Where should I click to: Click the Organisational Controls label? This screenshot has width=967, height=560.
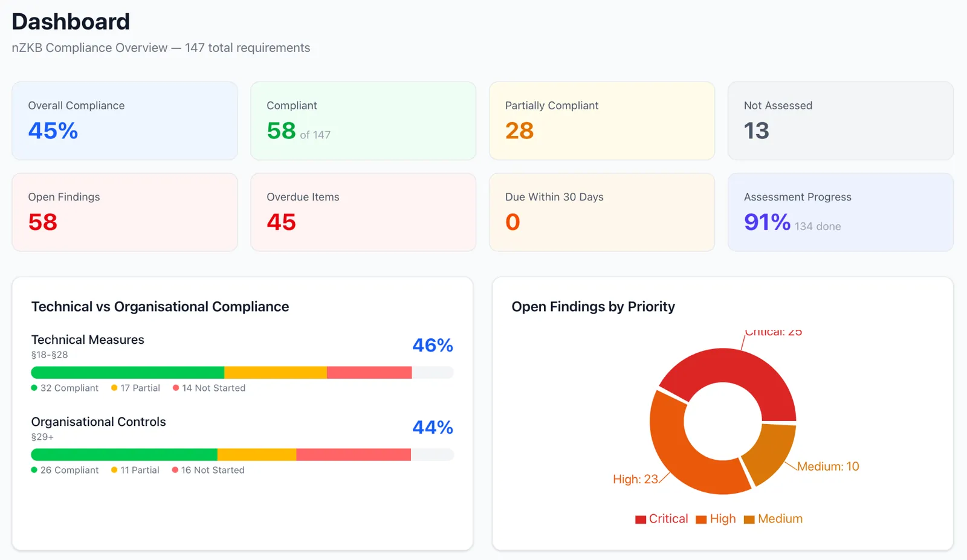99,422
